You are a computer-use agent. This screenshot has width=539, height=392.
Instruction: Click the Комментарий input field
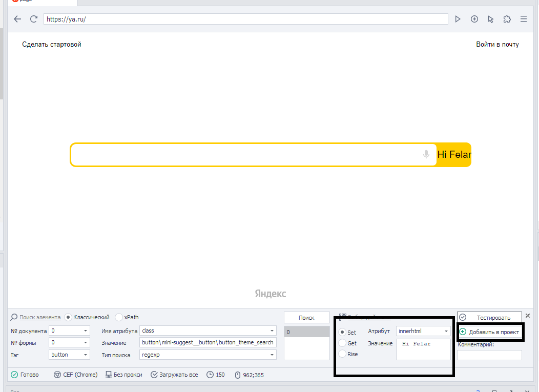(x=489, y=355)
